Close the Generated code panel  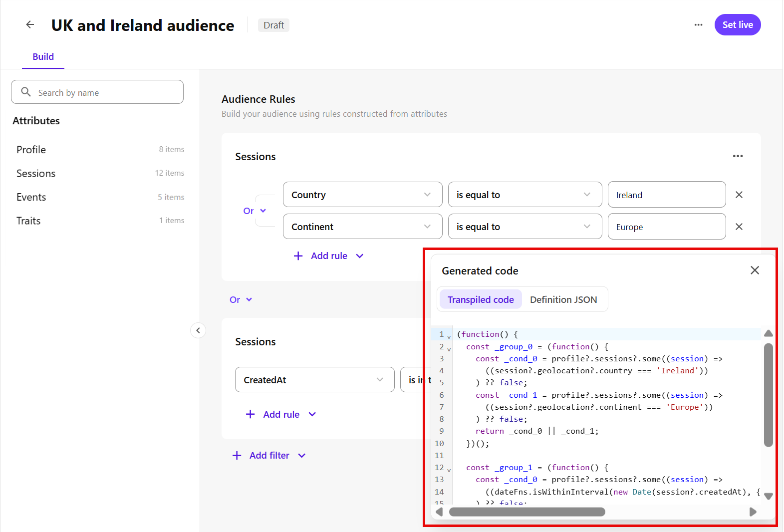755,270
